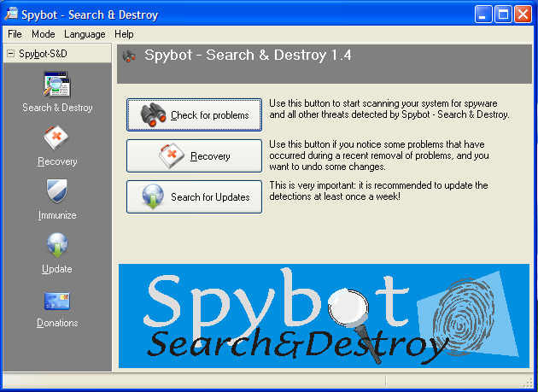538x392 pixels.
Task: Click the status bar resize grip
Action: 529,382
